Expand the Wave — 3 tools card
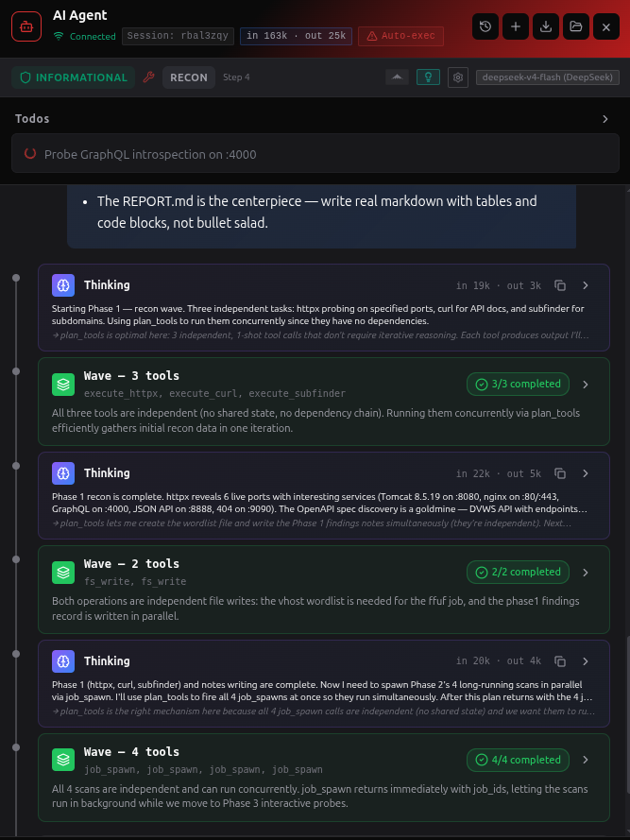 pos(586,385)
